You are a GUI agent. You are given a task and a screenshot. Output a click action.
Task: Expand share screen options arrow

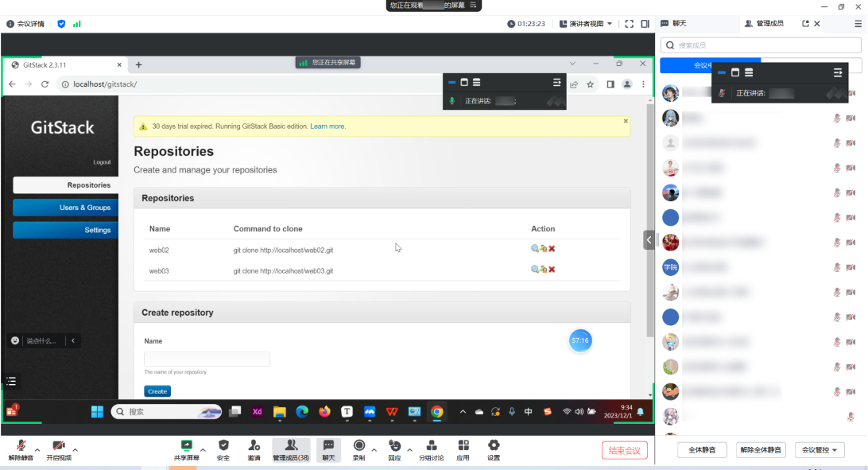click(203, 450)
